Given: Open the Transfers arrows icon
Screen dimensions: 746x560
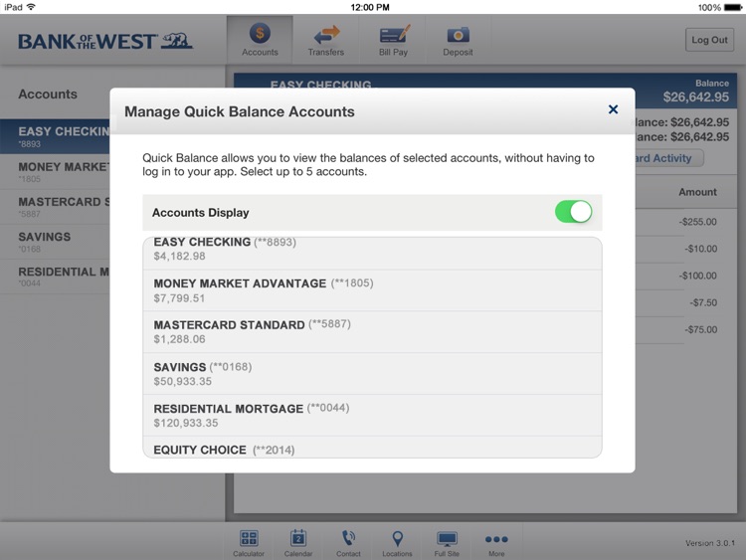Looking at the screenshot, I should pyautogui.click(x=326, y=40).
